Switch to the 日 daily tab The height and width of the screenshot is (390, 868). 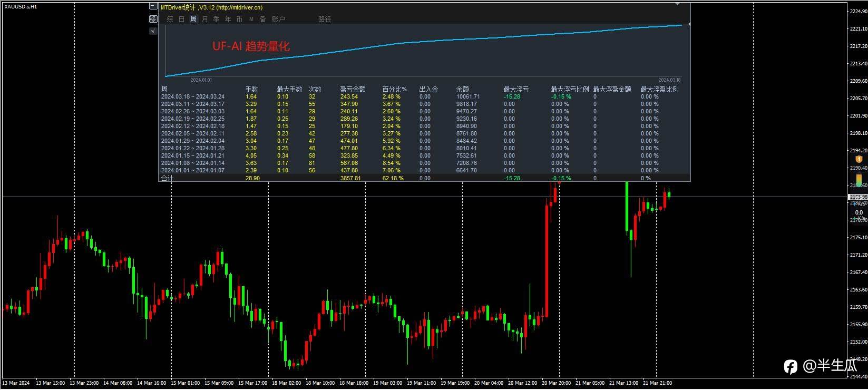[181, 19]
